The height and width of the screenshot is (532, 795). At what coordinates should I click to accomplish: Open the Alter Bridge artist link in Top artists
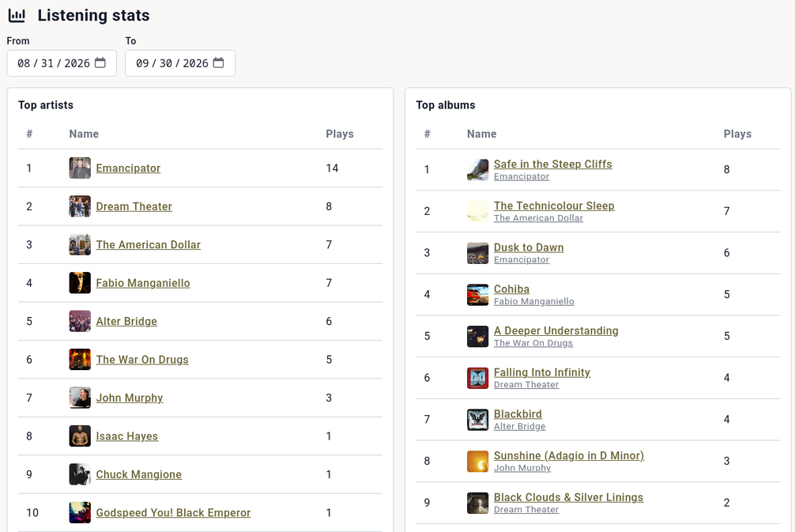[x=126, y=321]
